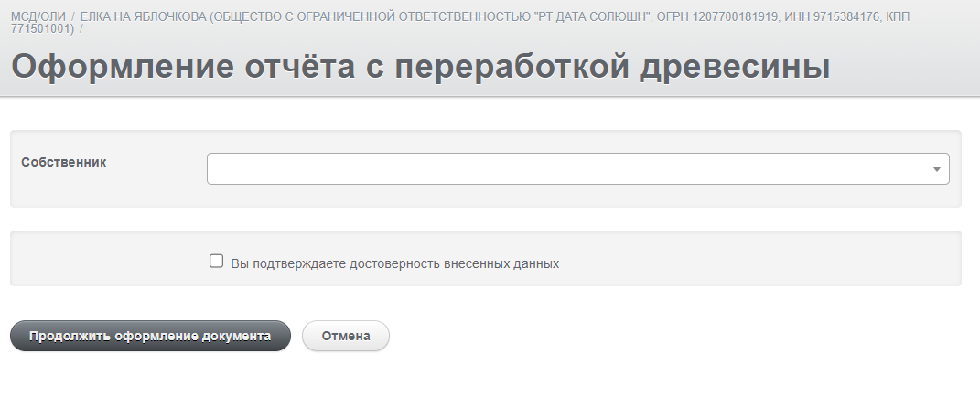Tick the data accuracy confirmation checkbox
Screen dimensions: 980x419
click(216, 261)
